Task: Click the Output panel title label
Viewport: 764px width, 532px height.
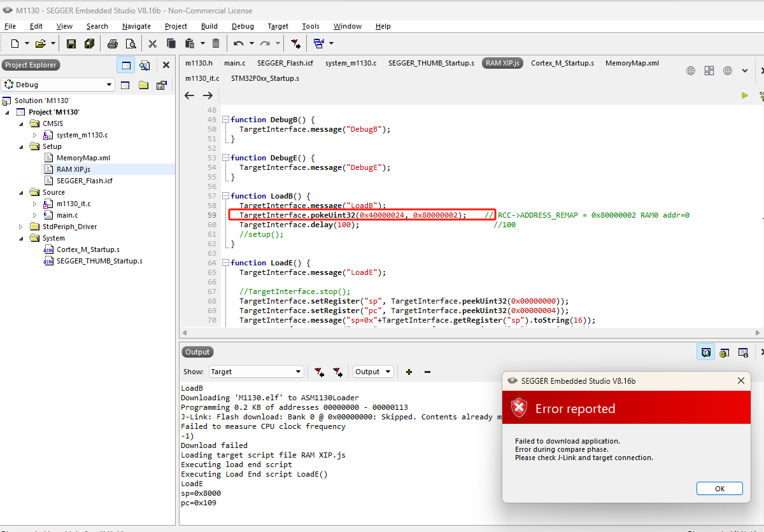Action: pyautogui.click(x=197, y=352)
